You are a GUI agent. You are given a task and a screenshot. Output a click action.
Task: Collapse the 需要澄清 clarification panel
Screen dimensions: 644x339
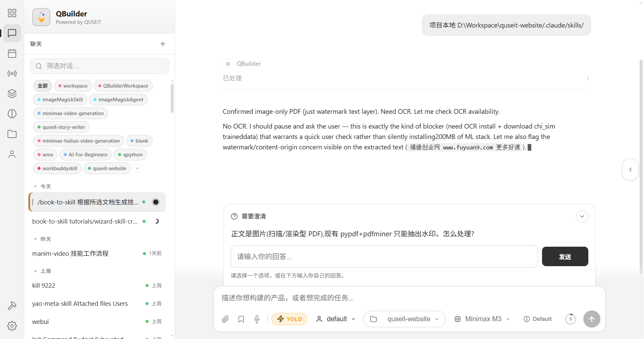pyautogui.click(x=582, y=216)
